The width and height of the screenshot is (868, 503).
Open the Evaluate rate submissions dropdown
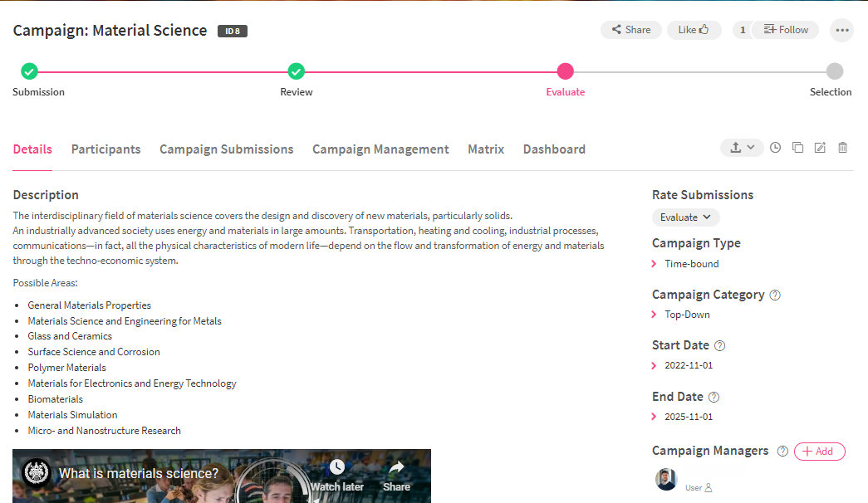pos(685,217)
